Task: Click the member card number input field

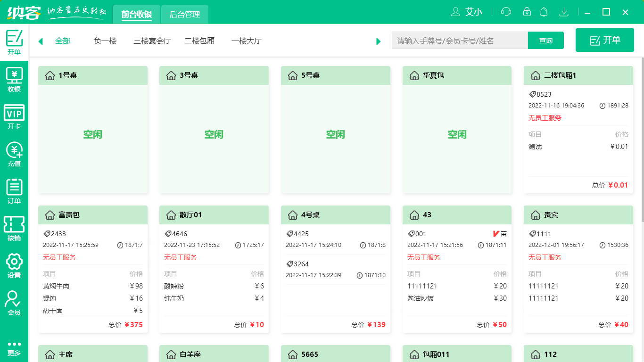Action: point(460,40)
